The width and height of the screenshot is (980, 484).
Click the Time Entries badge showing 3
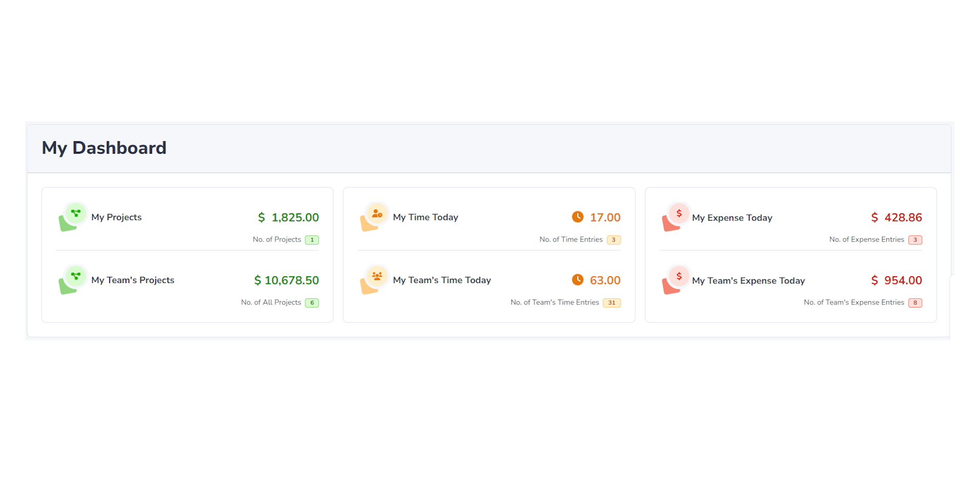pyautogui.click(x=613, y=240)
